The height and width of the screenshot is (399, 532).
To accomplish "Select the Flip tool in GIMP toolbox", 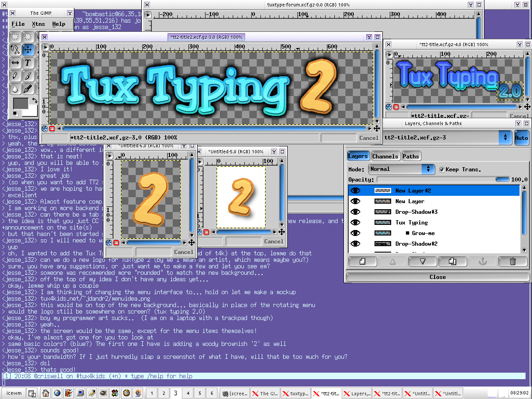I will click(x=15, y=63).
